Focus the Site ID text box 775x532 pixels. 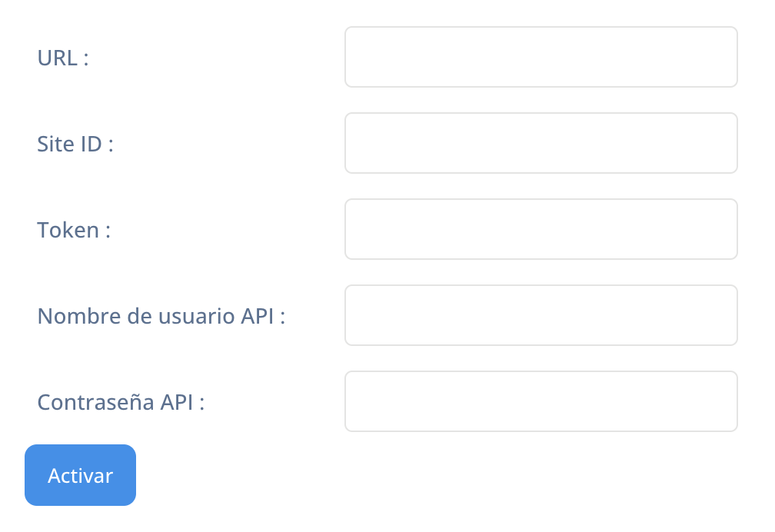tap(541, 143)
